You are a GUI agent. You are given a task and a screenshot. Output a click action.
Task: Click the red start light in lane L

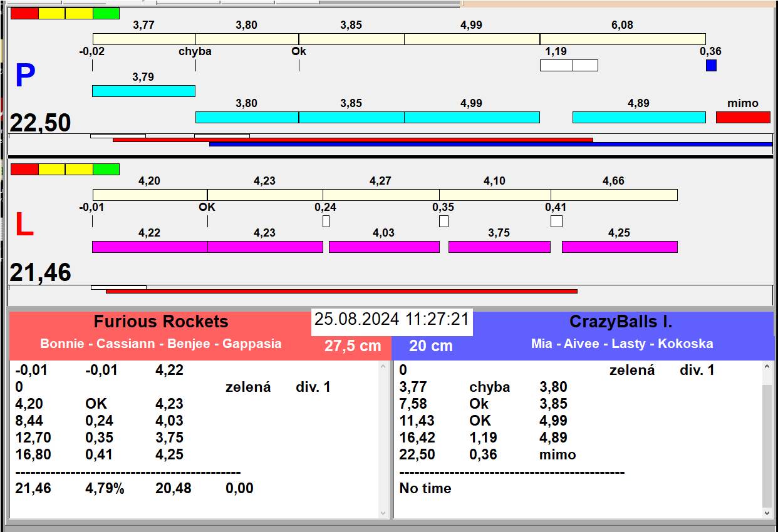pos(24,169)
